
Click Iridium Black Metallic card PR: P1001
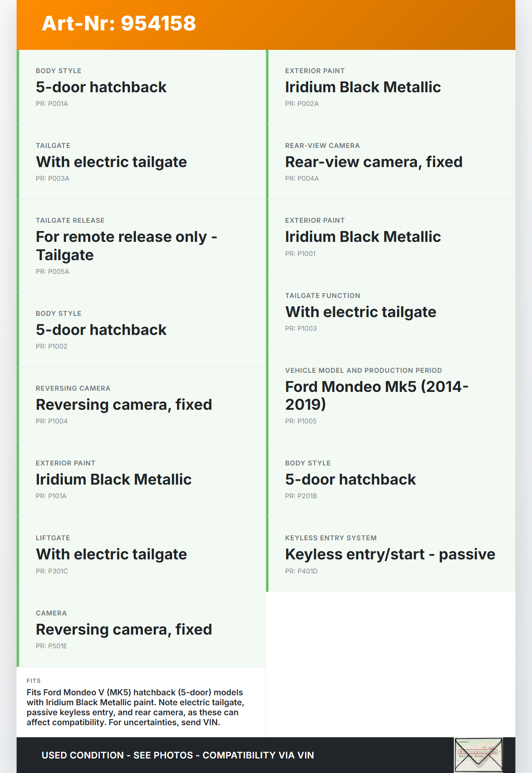(x=392, y=237)
